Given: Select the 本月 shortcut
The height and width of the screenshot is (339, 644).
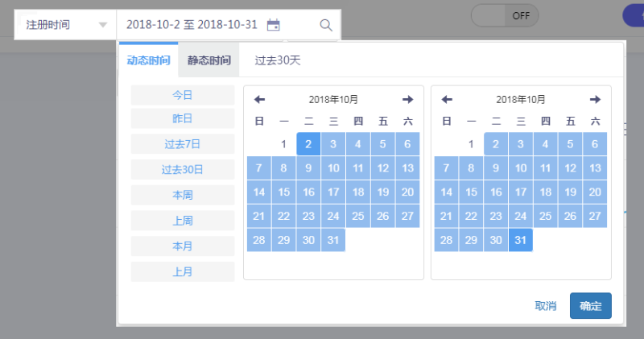Looking at the screenshot, I should pos(183,246).
